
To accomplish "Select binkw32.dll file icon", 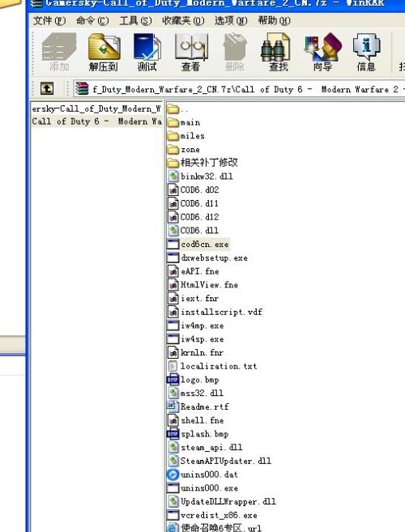I will point(173,176).
